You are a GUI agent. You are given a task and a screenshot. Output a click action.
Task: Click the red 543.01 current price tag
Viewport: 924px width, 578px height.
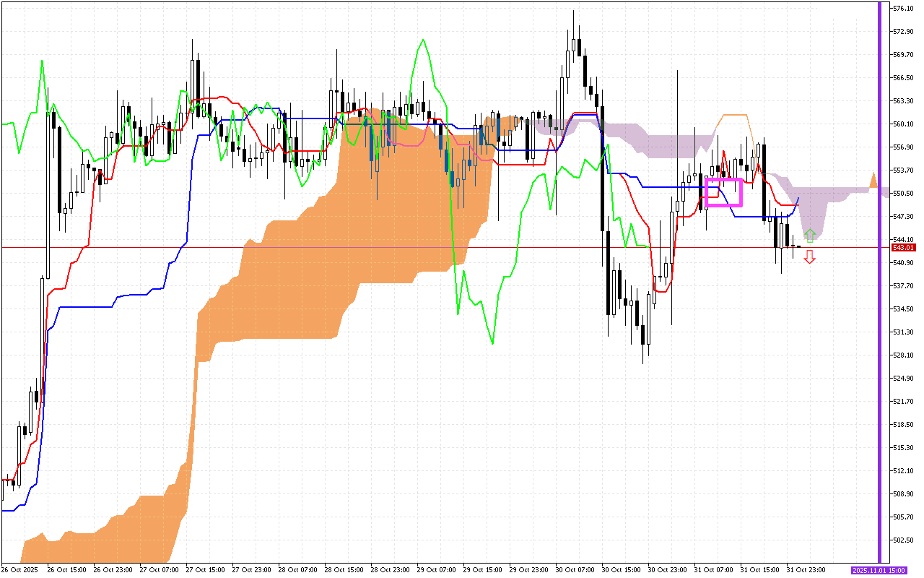click(x=904, y=247)
